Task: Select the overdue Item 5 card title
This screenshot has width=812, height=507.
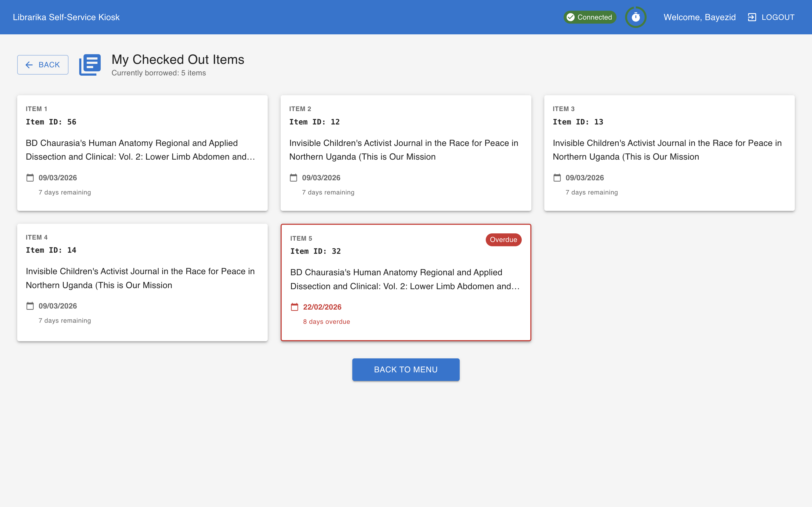Action: (x=405, y=279)
